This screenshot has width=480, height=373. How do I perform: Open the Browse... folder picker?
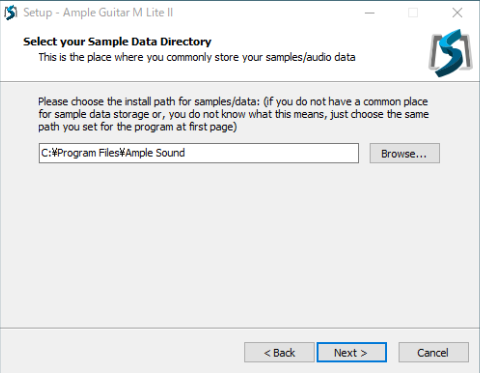pyautogui.click(x=404, y=153)
